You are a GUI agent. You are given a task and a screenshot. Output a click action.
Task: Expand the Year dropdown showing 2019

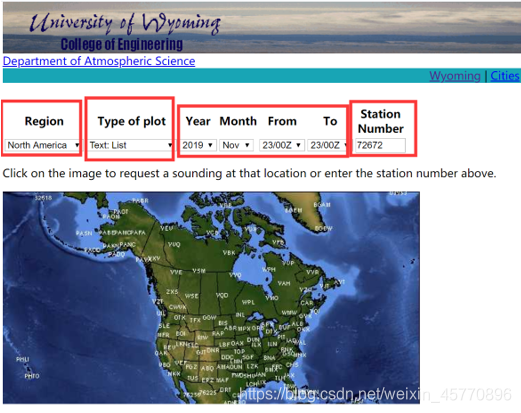tap(198, 145)
